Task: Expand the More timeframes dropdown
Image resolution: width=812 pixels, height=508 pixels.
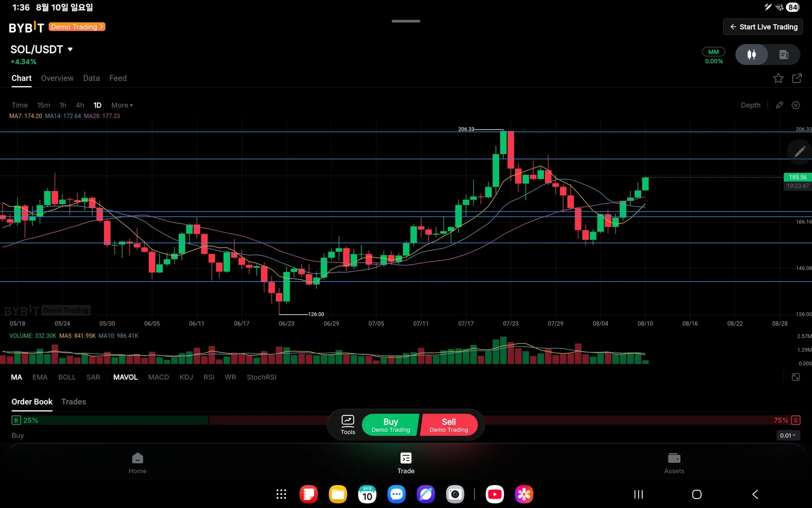Action: click(122, 105)
